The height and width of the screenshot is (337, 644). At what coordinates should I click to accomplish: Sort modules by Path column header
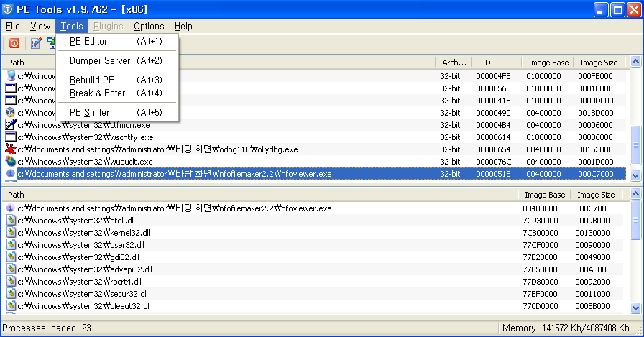(259, 195)
